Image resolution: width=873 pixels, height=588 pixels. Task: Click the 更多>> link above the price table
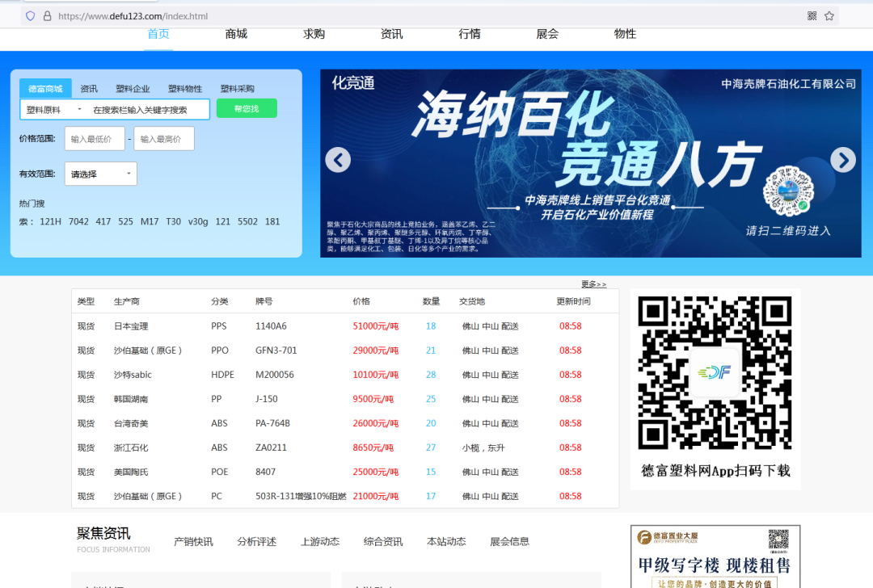[593, 284]
